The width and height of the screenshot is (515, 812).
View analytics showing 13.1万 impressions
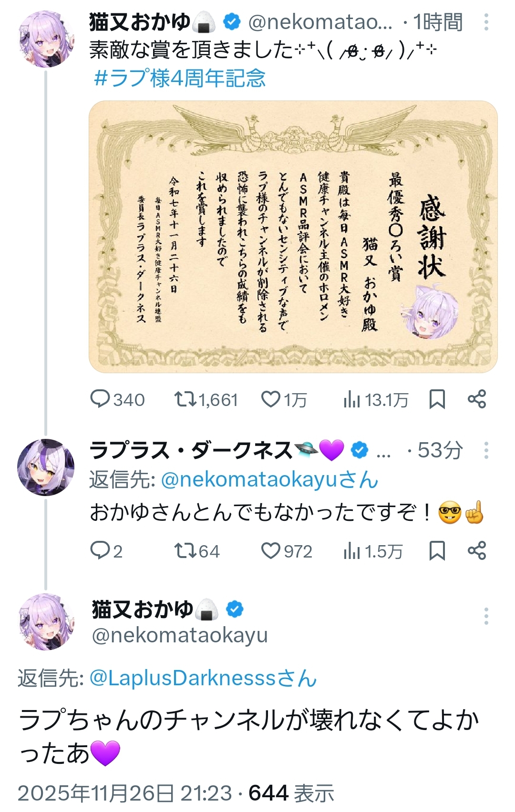pyautogui.click(x=351, y=399)
